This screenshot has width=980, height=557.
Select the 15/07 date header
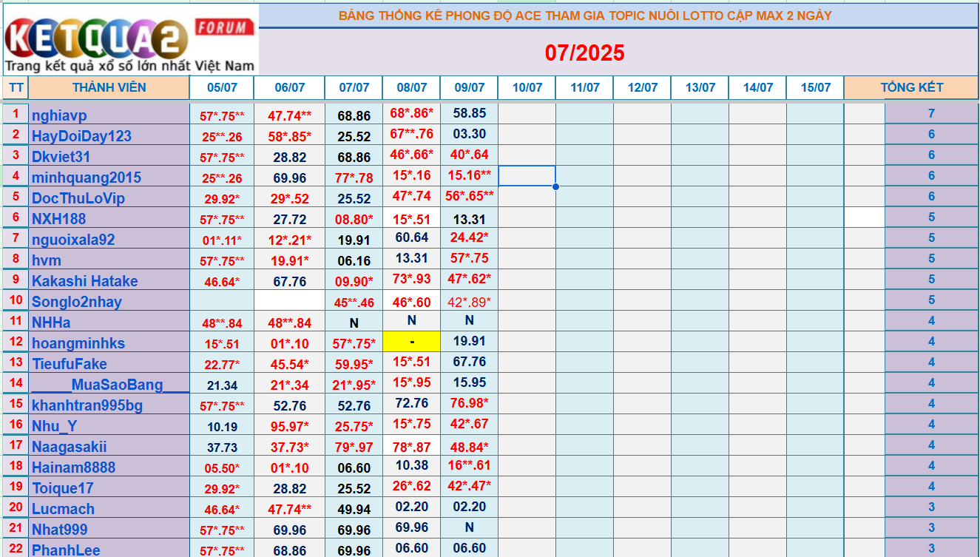coord(816,87)
